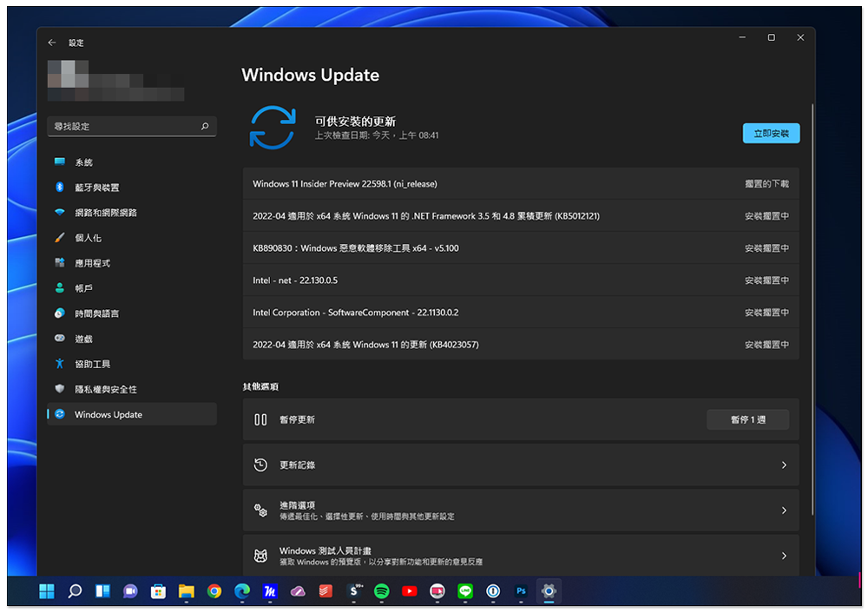Screen dimensions: 868x613
Task: Open 進階選項 via its right chevron
Action: pyautogui.click(x=784, y=511)
